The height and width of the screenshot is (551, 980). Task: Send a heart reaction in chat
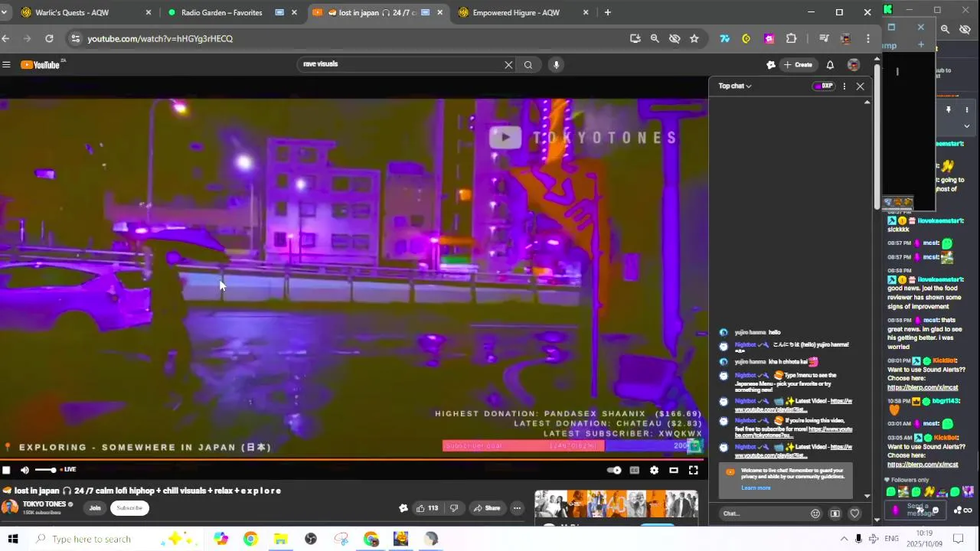pyautogui.click(x=855, y=514)
